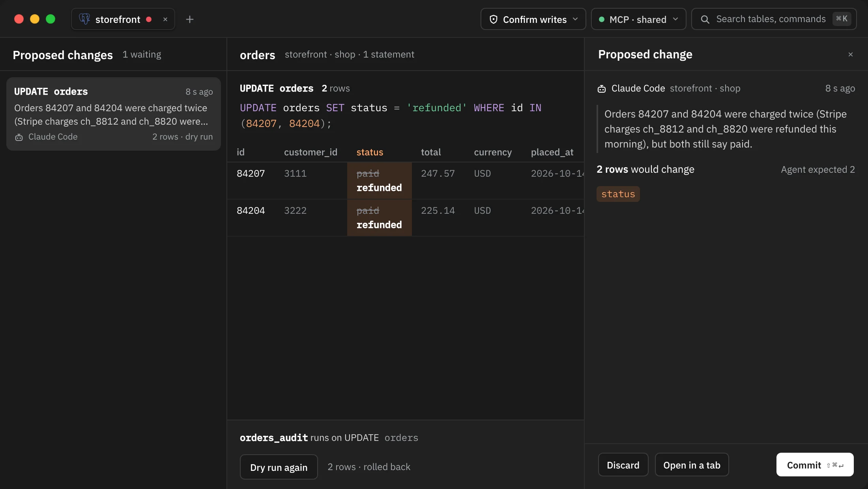
Task: Click Open in a tab button
Action: pos(692,465)
